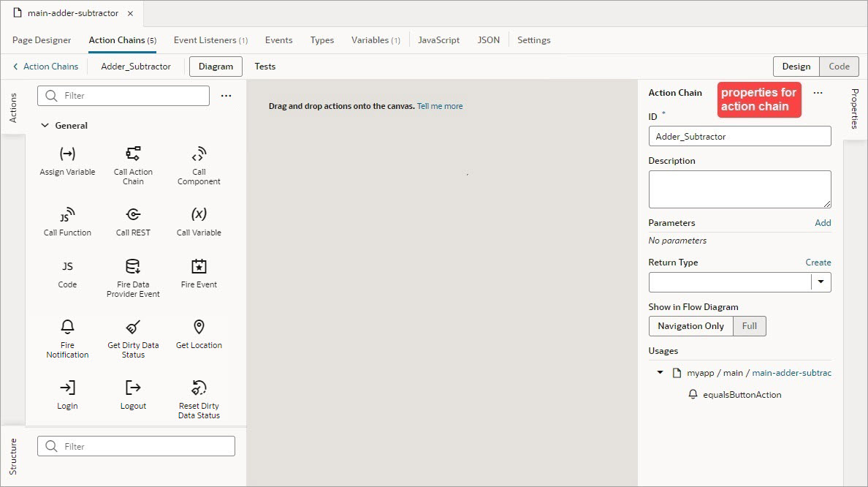The height and width of the screenshot is (487, 868).
Task: Open the Action Chain properties options menu
Action: pyautogui.click(x=818, y=93)
